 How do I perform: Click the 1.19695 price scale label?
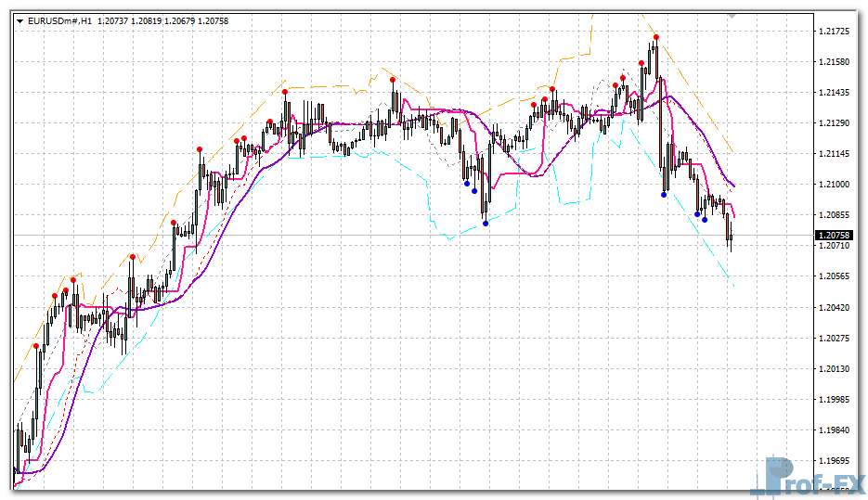click(837, 461)
